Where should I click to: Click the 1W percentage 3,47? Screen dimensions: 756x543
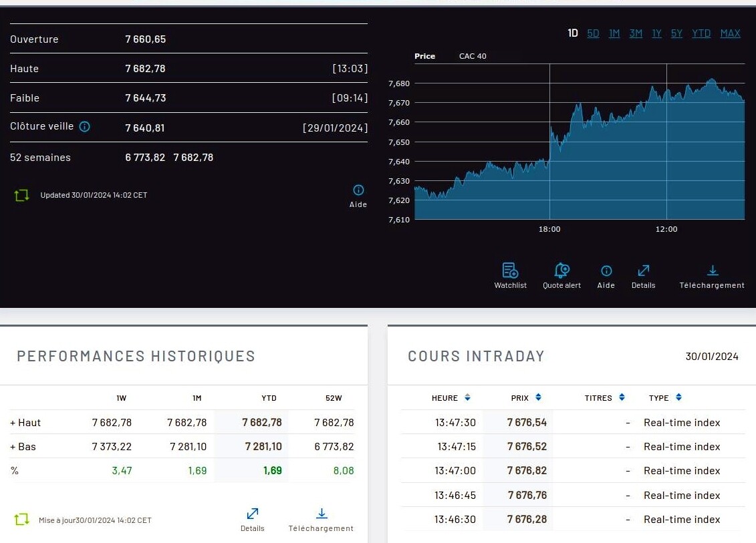[122, 471]
